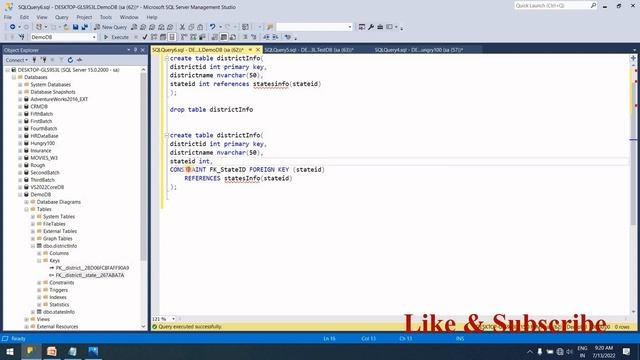
Task: Click the volume icon in the system tray
Action: click(x=569, y=351)
